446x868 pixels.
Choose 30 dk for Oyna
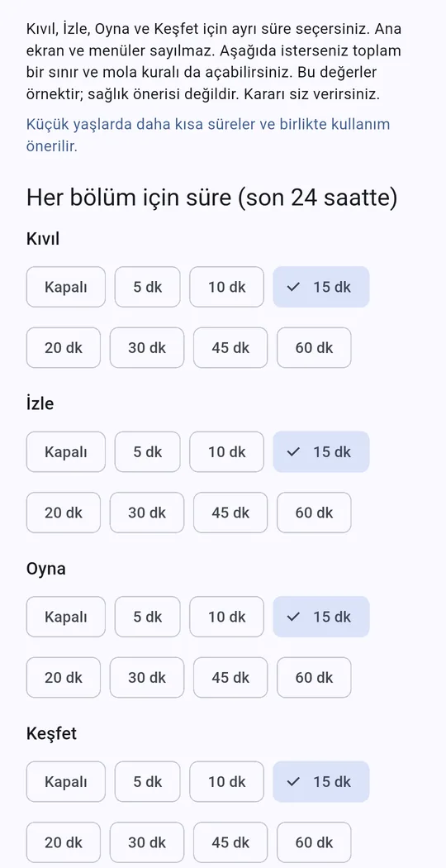coord(147,678)
